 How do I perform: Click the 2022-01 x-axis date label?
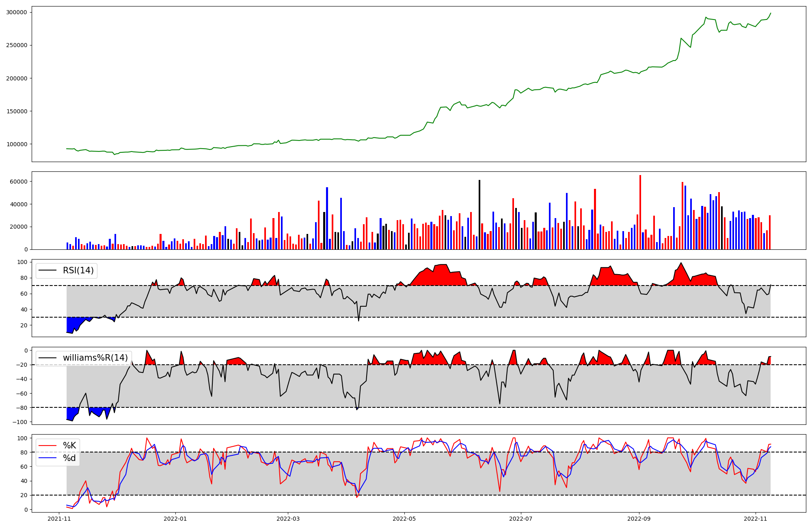[x=175, y=519]
